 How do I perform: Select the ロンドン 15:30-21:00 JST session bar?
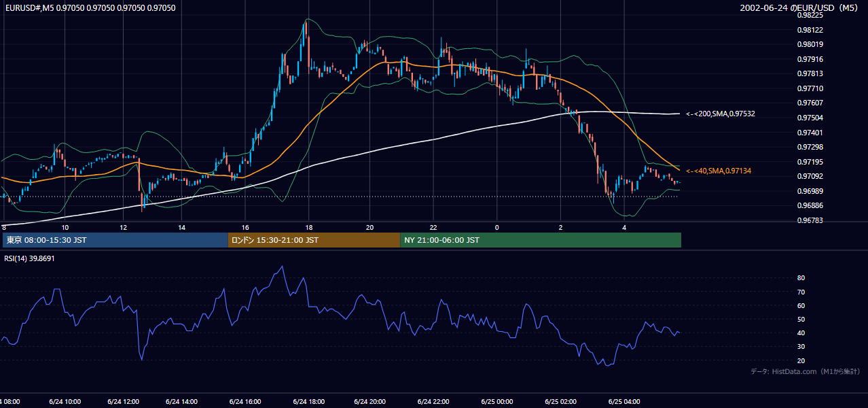click(x=314, y=240)
